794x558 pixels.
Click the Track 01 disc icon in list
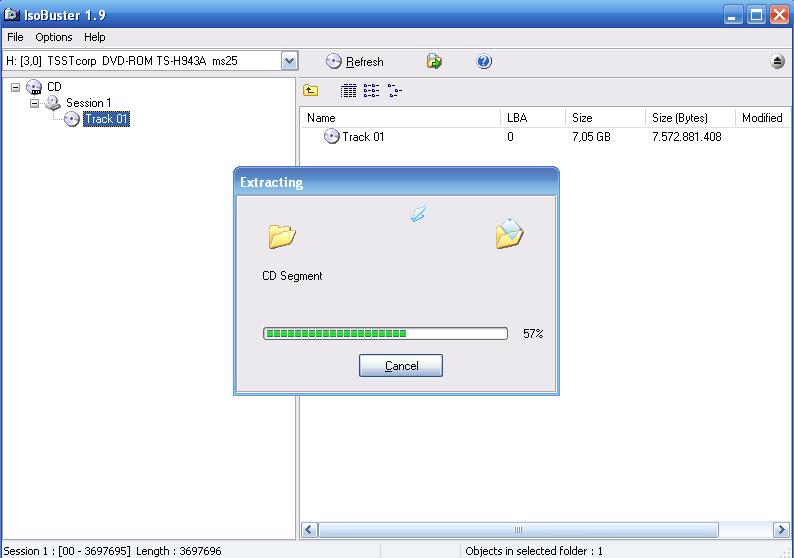332,136
